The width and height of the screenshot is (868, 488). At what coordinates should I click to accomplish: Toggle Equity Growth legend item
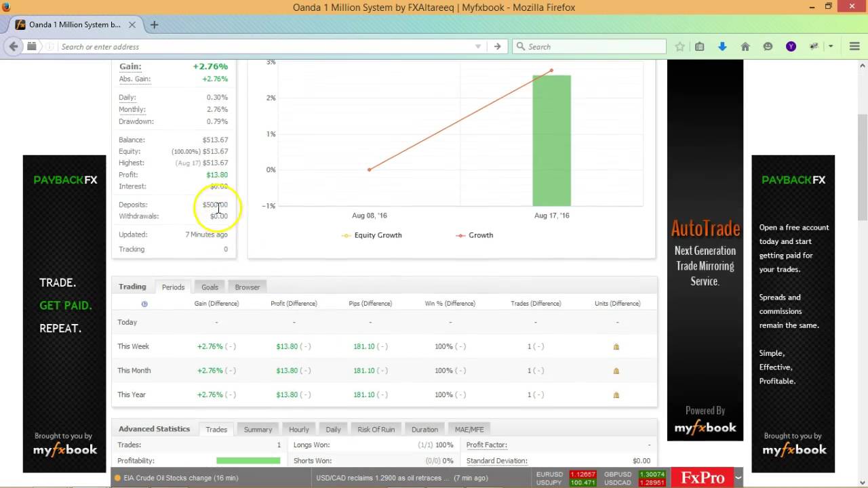[x=372, y=235]
